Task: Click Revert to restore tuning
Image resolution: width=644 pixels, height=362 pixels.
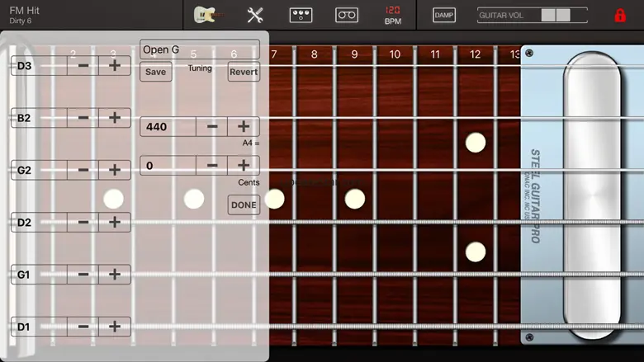Action: (x=244, y=72)
